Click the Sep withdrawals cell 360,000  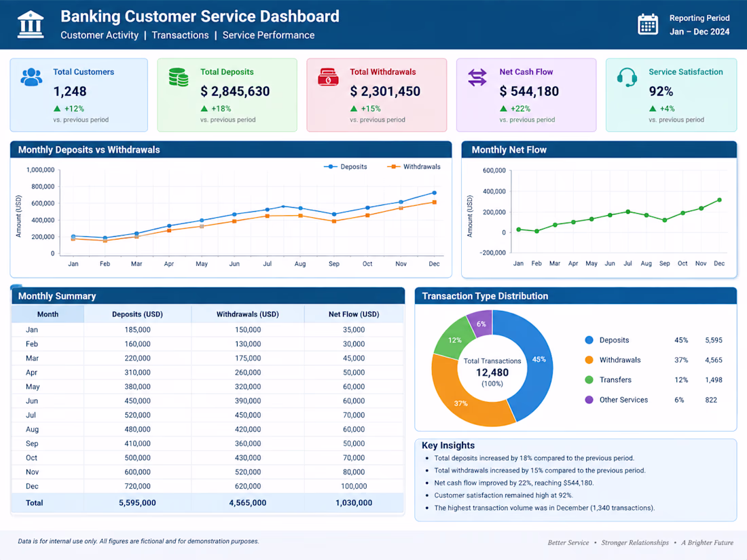click(248, 443)
